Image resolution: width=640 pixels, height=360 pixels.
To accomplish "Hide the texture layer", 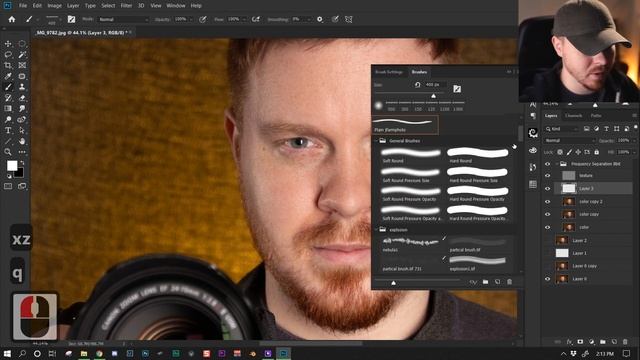I will (x=548, y=176).
